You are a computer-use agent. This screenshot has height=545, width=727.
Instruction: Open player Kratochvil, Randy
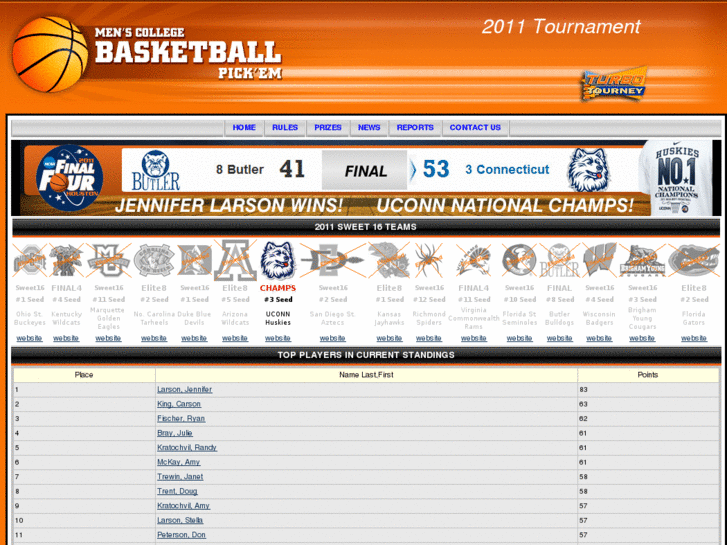[187, 448]
